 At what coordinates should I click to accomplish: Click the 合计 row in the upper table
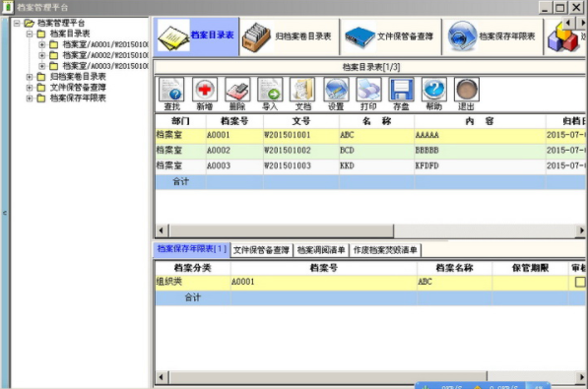tap(370, 182)
